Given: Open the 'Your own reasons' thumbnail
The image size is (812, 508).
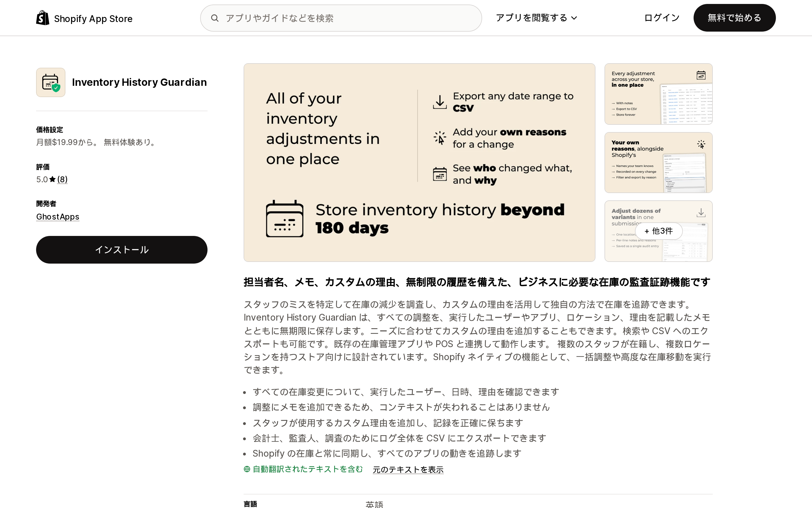Looking at the screenshot, I should [x=658, y=163].
